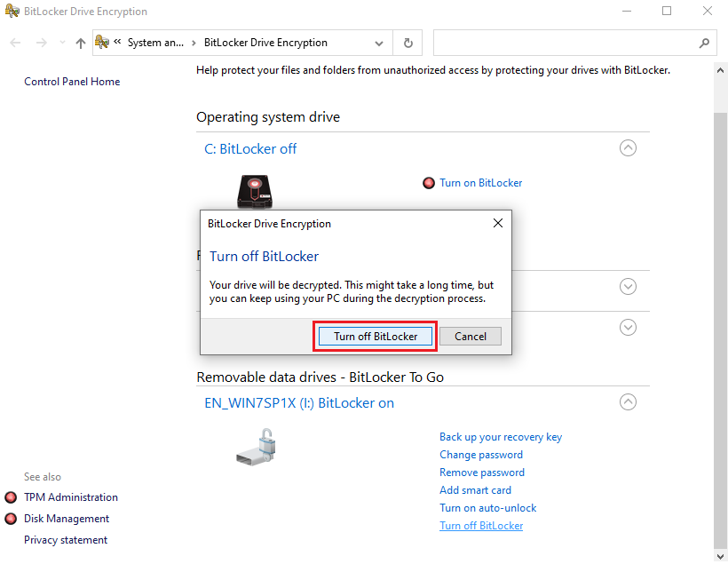
Task: Click the search magnifier icon
Action: (x=704, y=42)
